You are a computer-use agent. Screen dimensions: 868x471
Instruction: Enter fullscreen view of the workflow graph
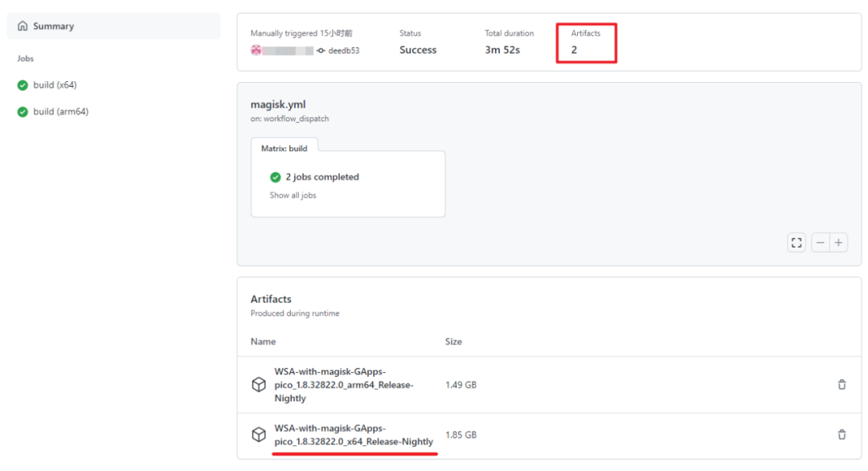pyautogui.click(x=796, y=242)
